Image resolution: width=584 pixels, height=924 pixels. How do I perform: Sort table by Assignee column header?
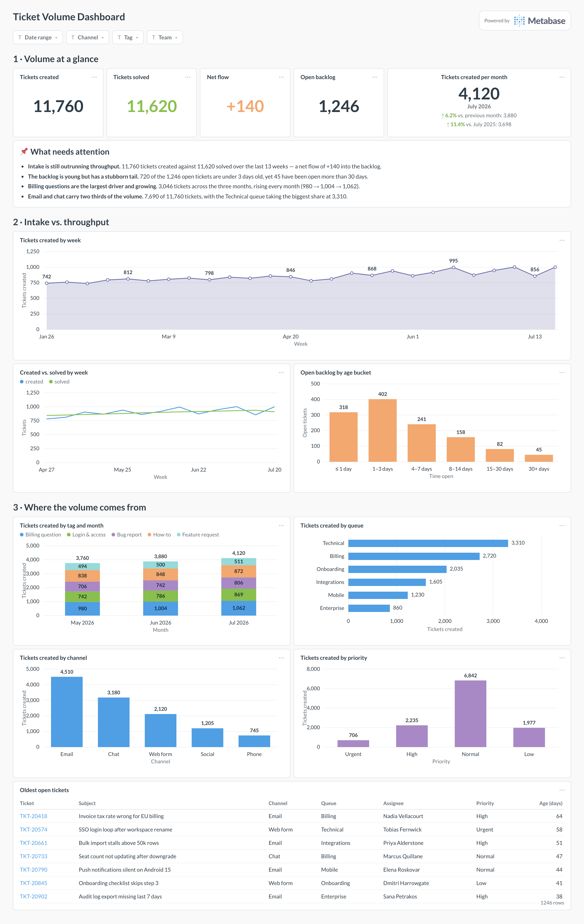point(393,803)
